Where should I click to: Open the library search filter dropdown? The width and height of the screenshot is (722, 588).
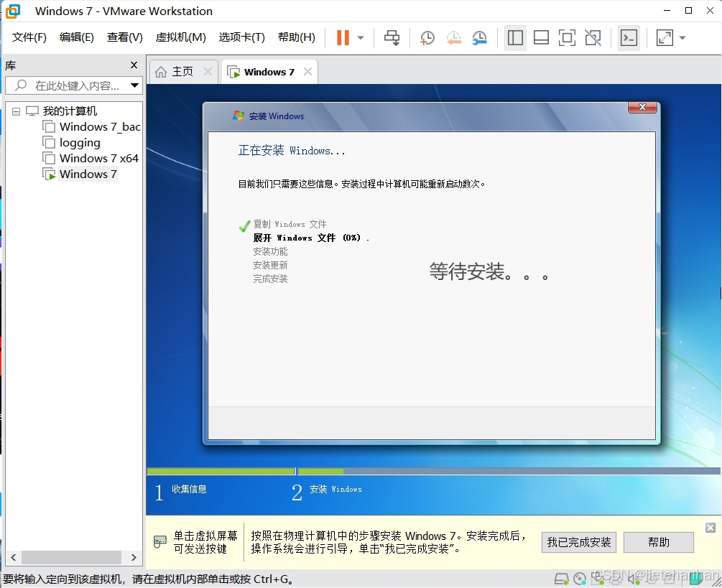pos(134,85)
